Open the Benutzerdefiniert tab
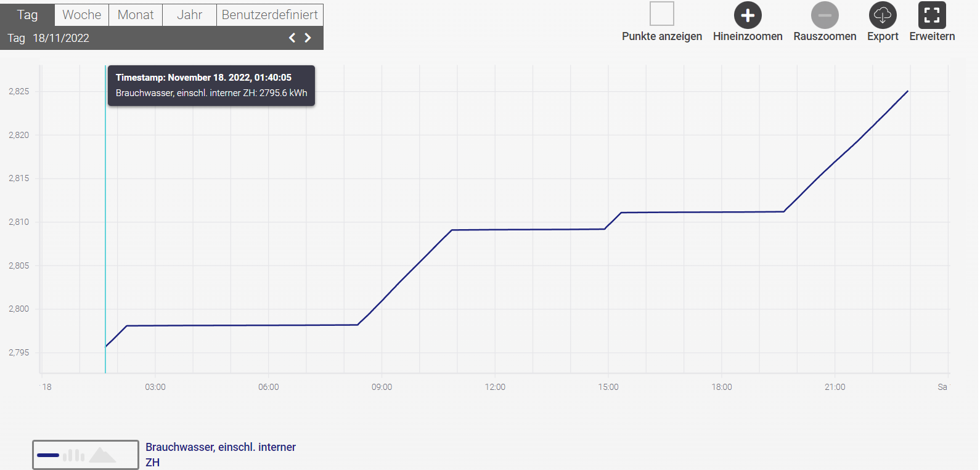The image size is (980, 470). (270, 15)
